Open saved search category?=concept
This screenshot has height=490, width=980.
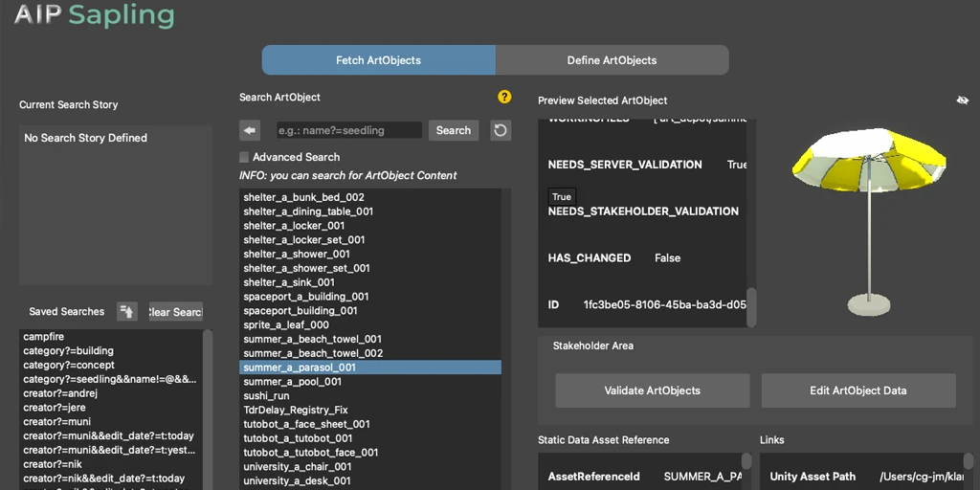pyautogui.click(x=111, y=365)
